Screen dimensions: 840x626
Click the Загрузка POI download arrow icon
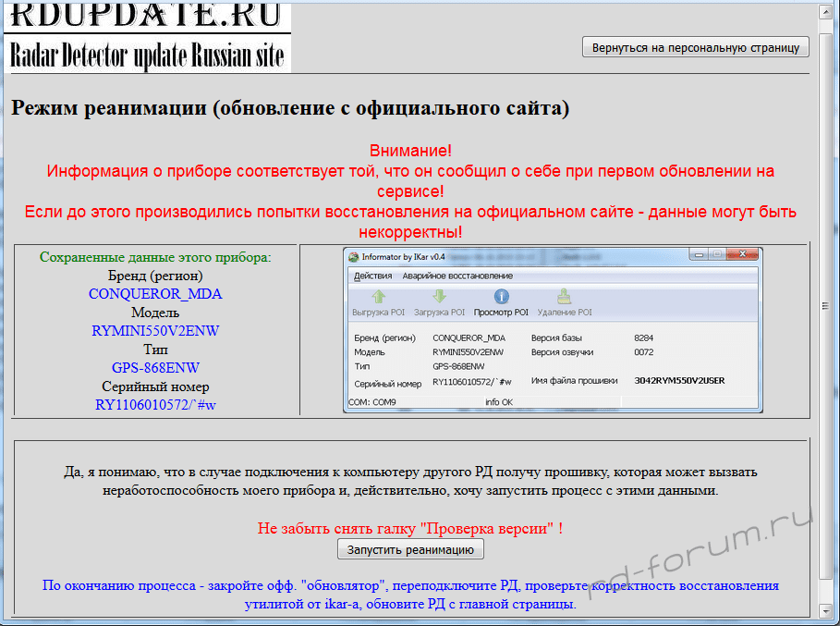(440, 297)
